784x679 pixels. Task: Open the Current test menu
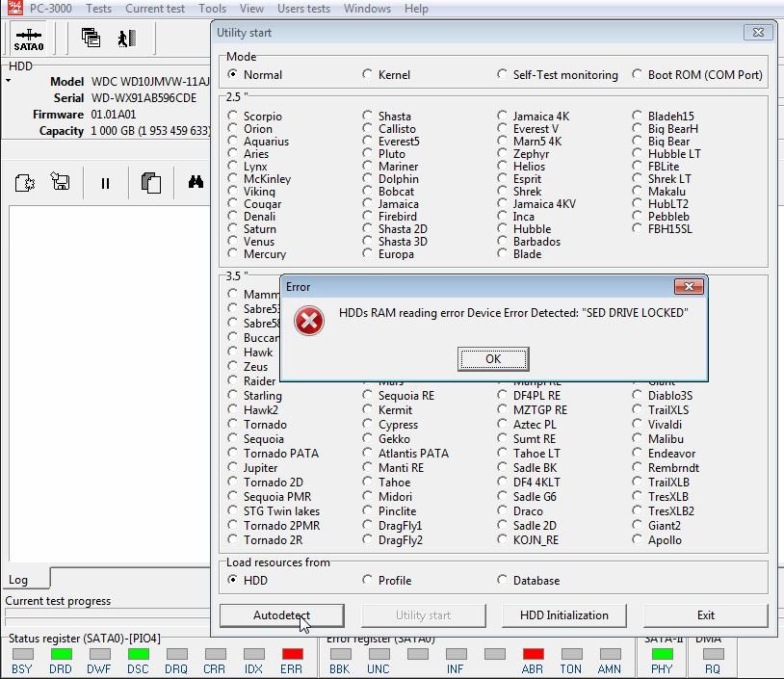pyautogui.click(x=155, y=9)
